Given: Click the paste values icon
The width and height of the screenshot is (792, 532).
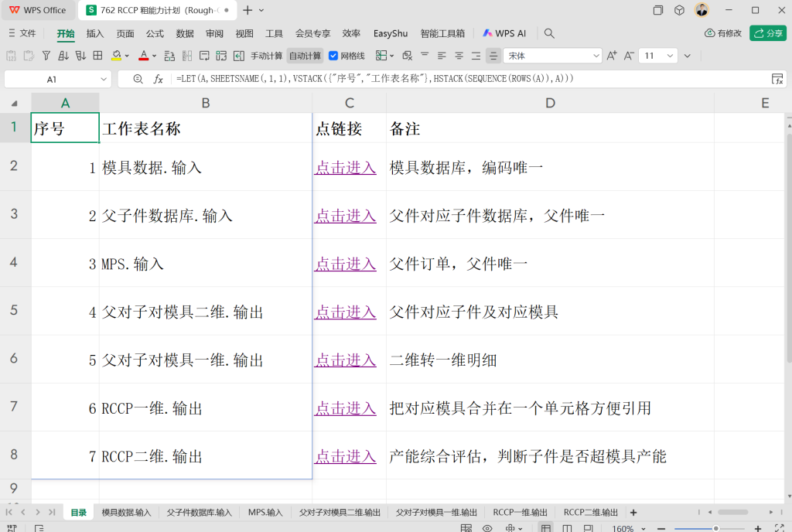Looking at the screenshot, I should pyautogui.click(x=11, y=56).
